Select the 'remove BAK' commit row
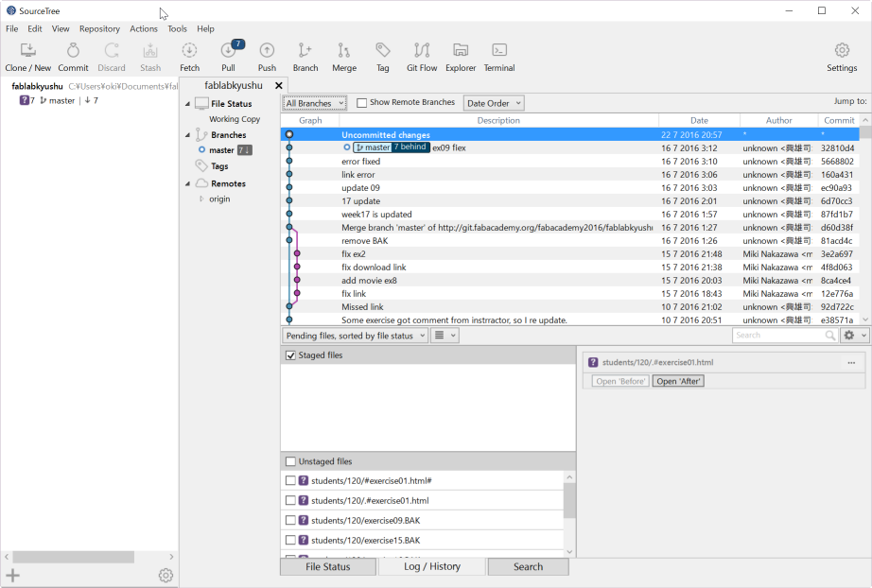 (x=570, y=241)
